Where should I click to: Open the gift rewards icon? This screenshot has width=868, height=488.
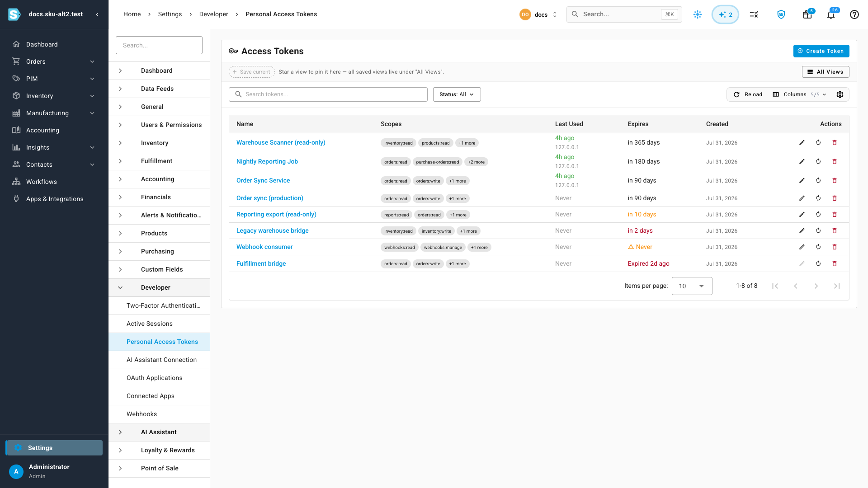[x=807, y=14]
